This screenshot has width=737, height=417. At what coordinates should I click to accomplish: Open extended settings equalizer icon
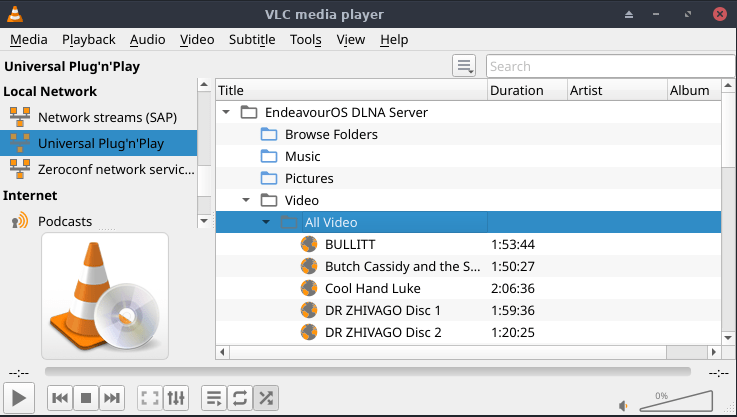pos(176,398)
